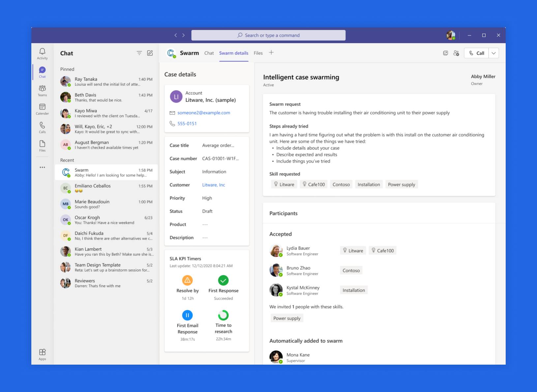Screen dimensions: 537x392
Task: Click Bruno Zhao participant avatar
Action: (276, 270)
